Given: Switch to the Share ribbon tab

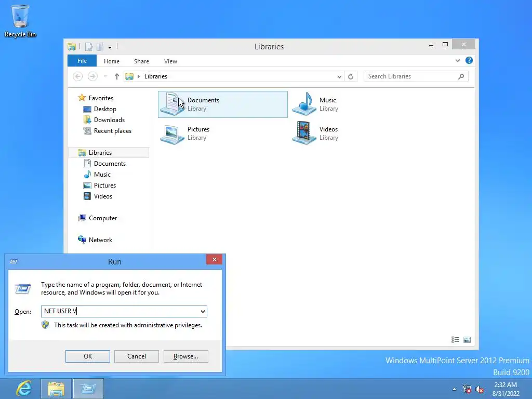Looking at the screenshot, I should click(x=141, y=61).
